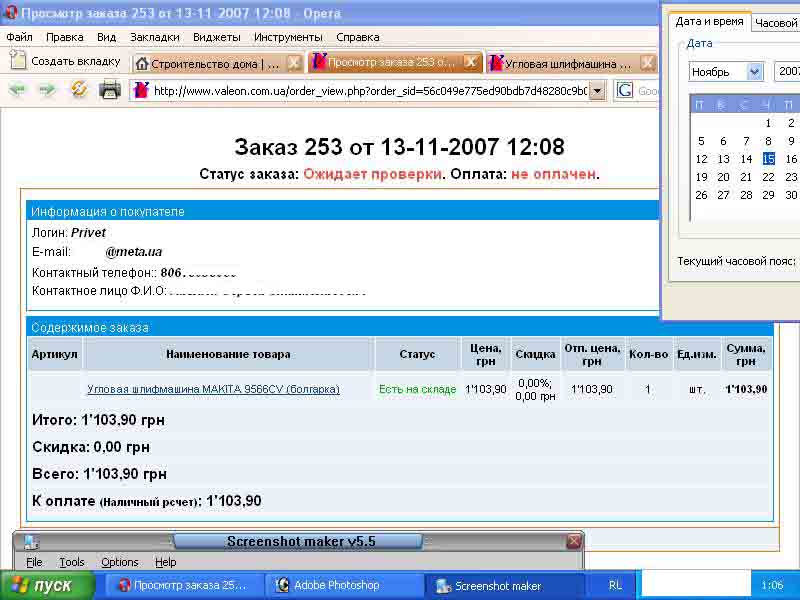Open the Справка menu
The image size is (800, 600).
coord(358,37)
